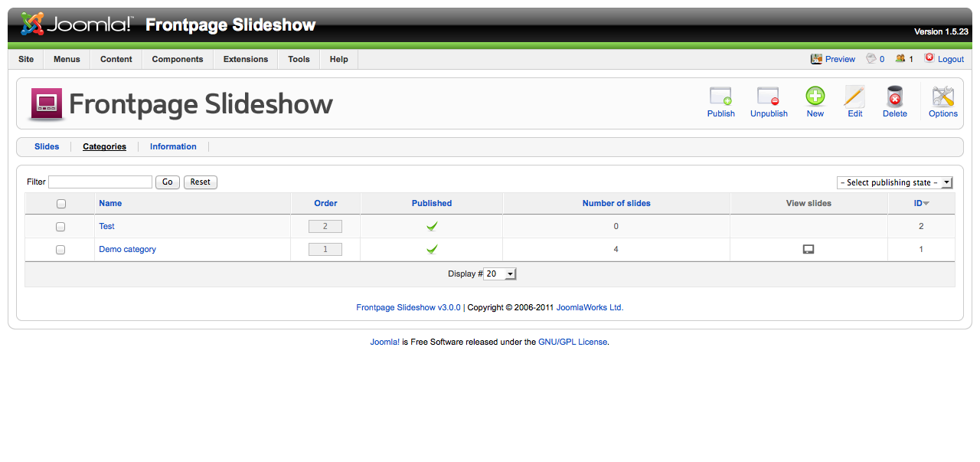The width and height of the screenshot is (980, 462).
Task: Click the Joomla! logo in header
Action: point(76,25)
